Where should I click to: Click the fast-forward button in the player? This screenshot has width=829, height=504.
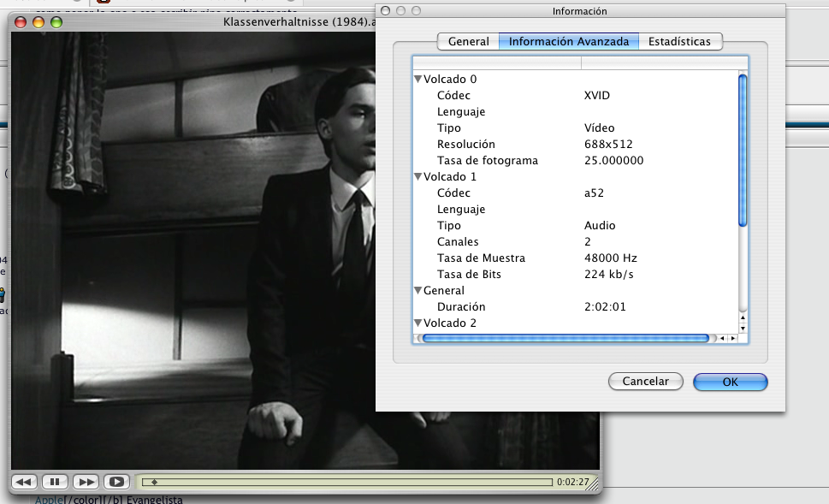tap(86, 482)
